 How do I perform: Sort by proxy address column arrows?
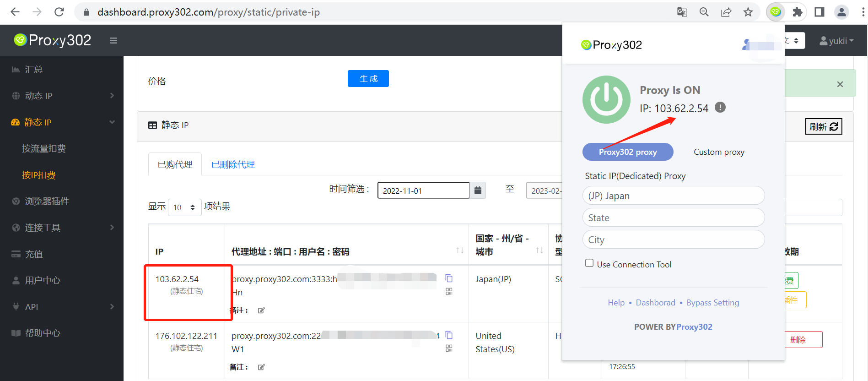460,250
